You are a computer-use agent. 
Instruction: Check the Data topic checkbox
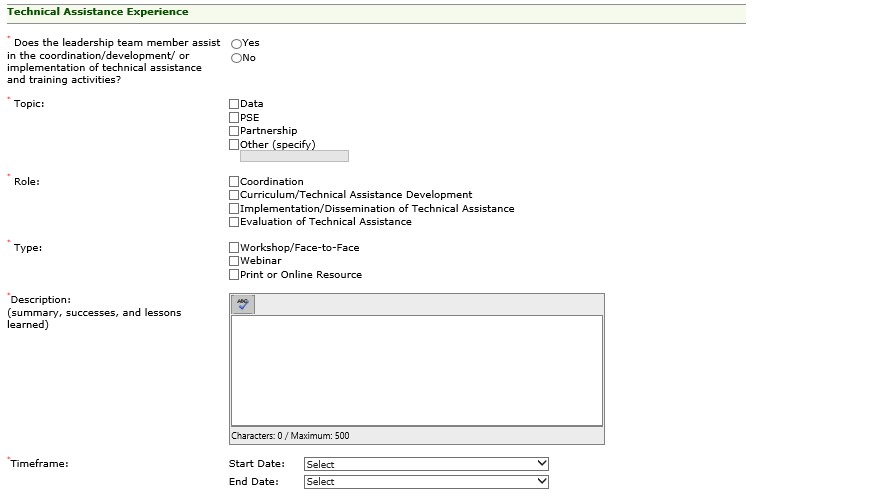click(234, 104)
